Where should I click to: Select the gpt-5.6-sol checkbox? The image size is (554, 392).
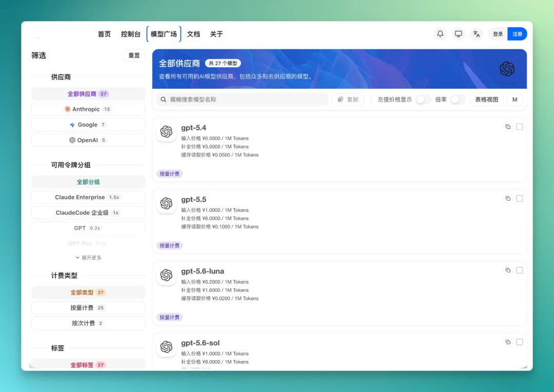[519, 342]
